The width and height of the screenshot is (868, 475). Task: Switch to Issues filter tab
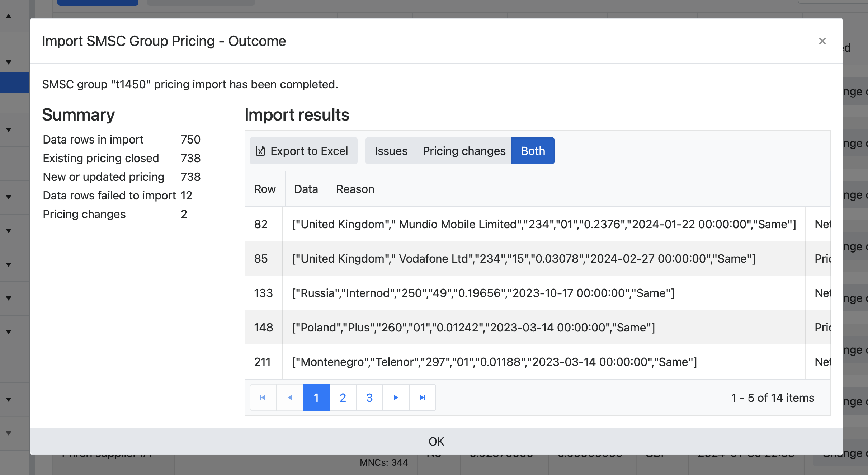coord(391,151)
